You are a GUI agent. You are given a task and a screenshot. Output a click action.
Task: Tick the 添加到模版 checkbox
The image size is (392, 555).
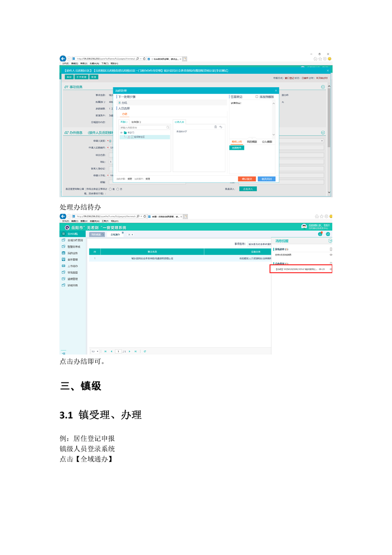(x=257, y=97)
